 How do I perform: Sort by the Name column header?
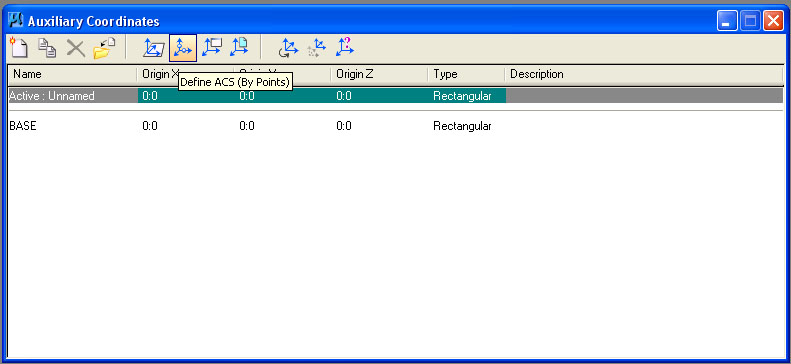(x=72, y=74)
